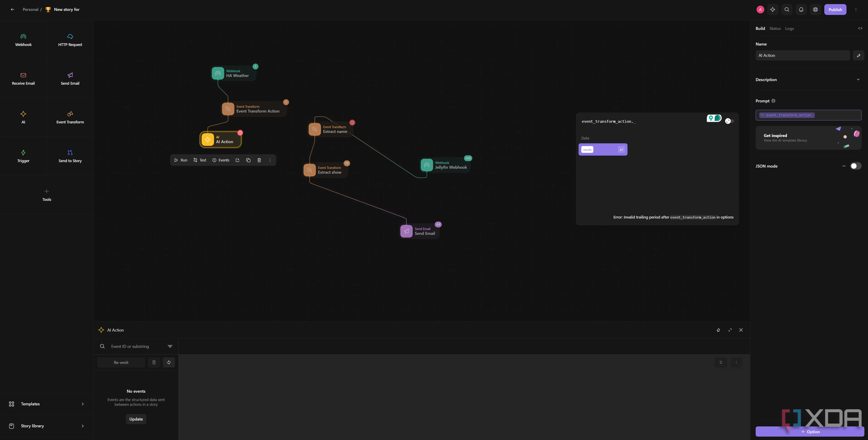Open the notifications bell
This screenshot has width=868, height=440.
(x=801, y=10)
